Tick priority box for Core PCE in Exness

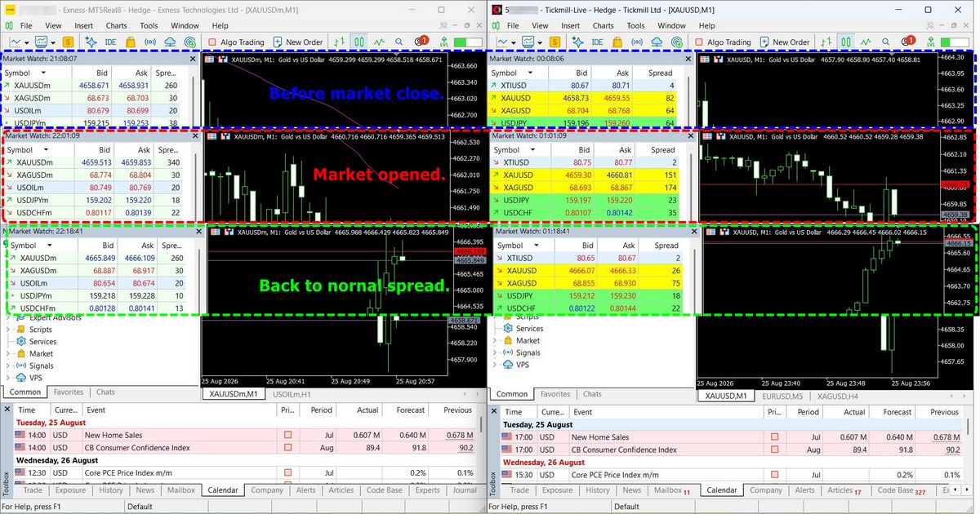click(x=287, y=472)
